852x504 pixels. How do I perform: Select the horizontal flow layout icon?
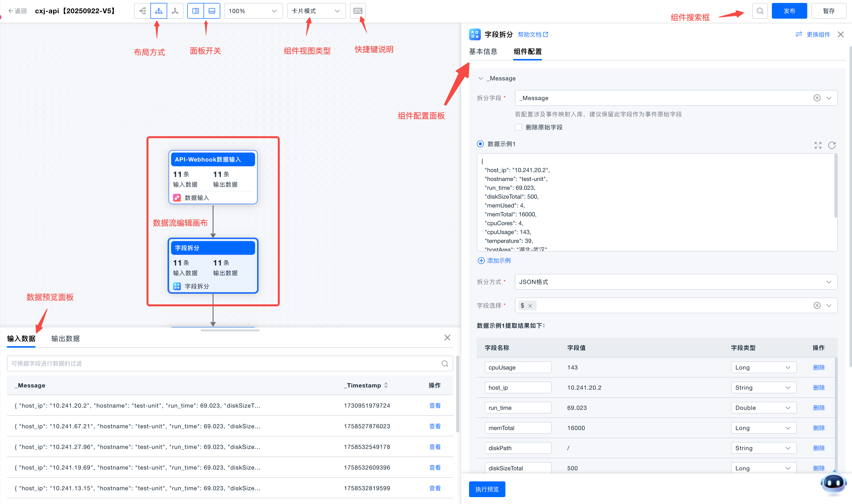(x=143, y=11)
